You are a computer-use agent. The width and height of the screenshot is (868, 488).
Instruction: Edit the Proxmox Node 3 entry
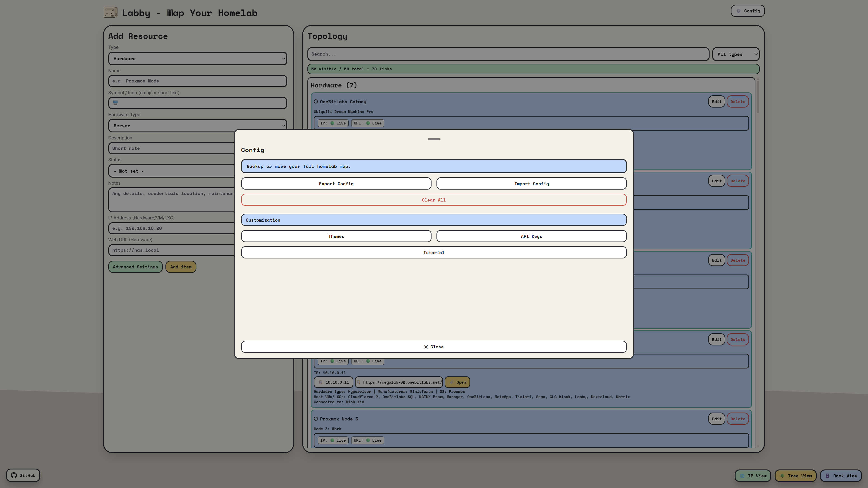click(716, 419)
